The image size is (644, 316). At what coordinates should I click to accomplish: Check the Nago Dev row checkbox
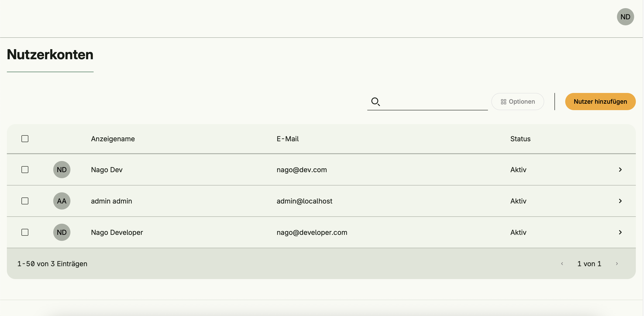pos(25,170)
